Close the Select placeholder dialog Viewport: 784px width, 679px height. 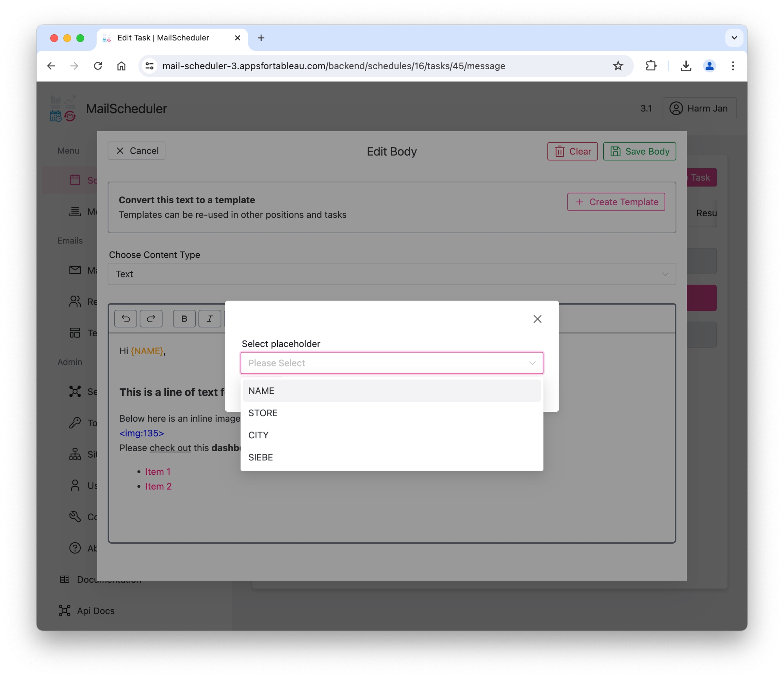537,319
